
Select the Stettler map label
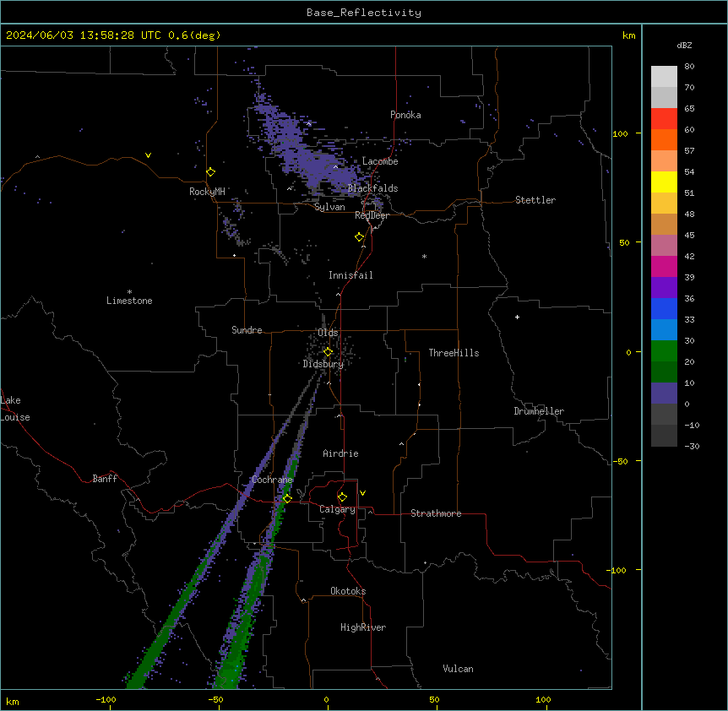(535, 200)
